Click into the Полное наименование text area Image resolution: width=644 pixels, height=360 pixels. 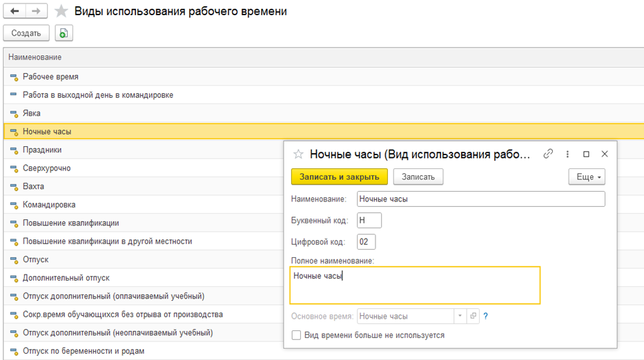point(415,286)
